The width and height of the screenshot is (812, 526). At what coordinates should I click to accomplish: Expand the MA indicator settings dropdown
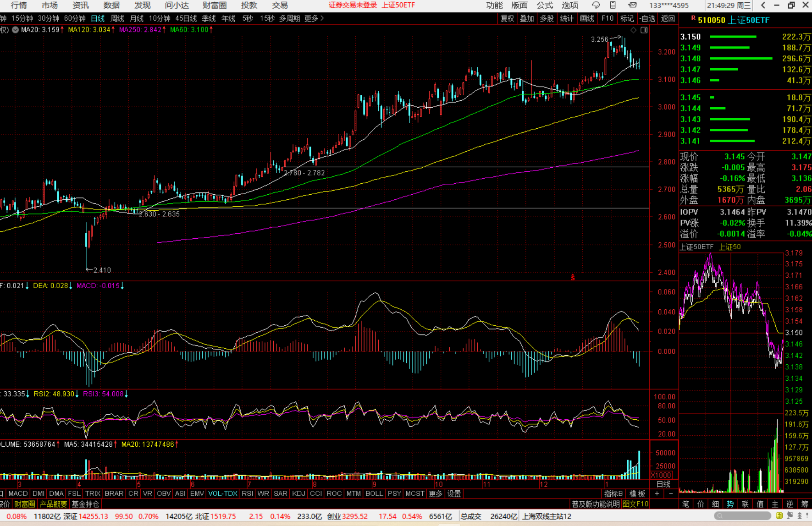[15, 30]
